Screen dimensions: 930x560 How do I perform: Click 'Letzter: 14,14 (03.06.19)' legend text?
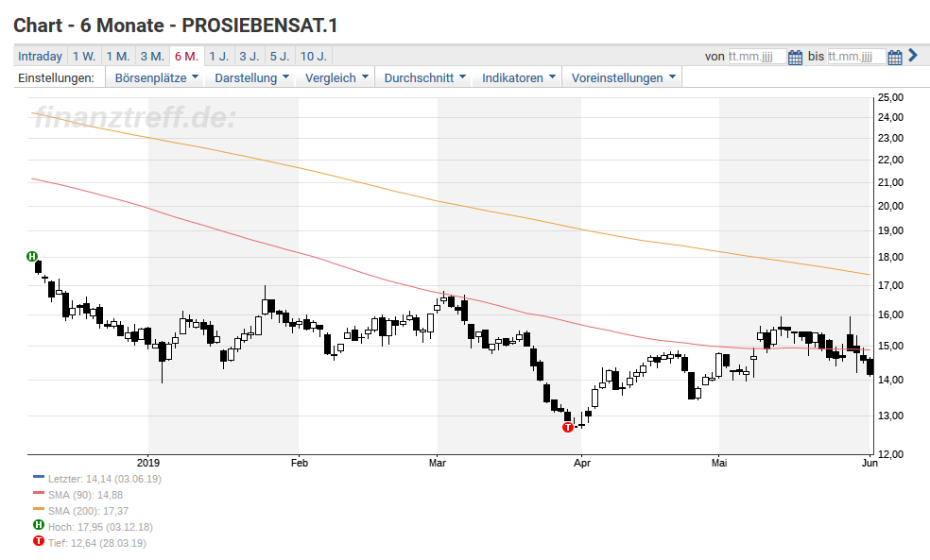click(104, 479)
